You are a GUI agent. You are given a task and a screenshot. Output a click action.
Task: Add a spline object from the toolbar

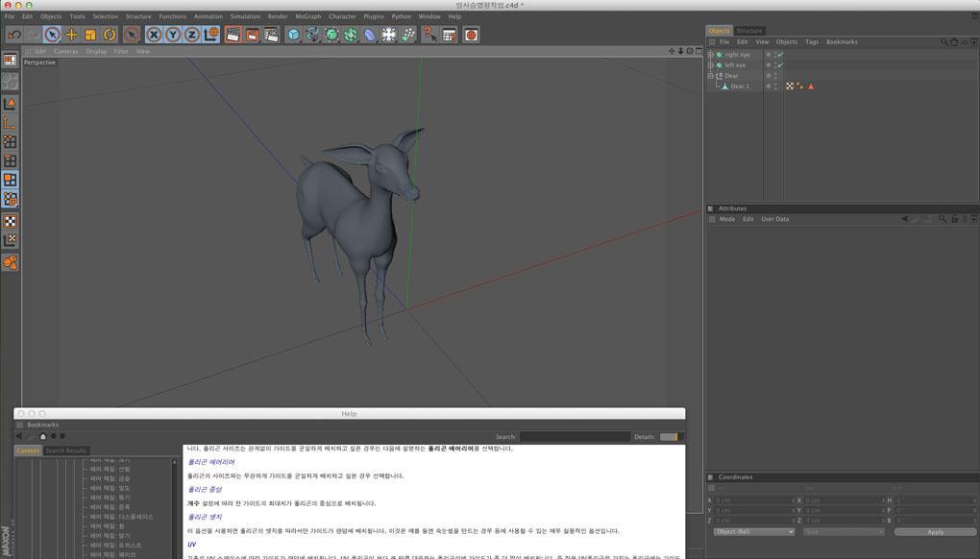[312, 35]
